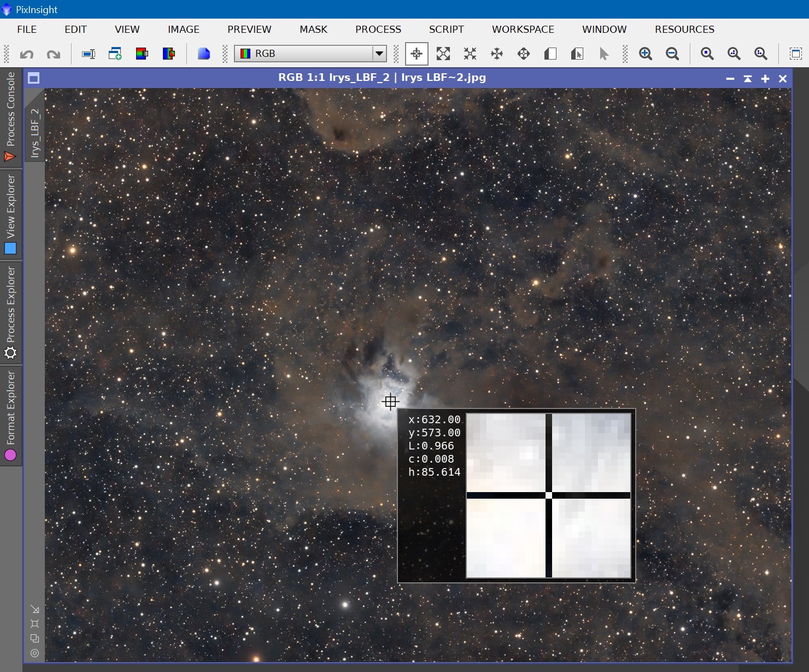Click the PixInsight application title icon
Image resolution: width=809 pixels, height=672 pixels.
7,9
